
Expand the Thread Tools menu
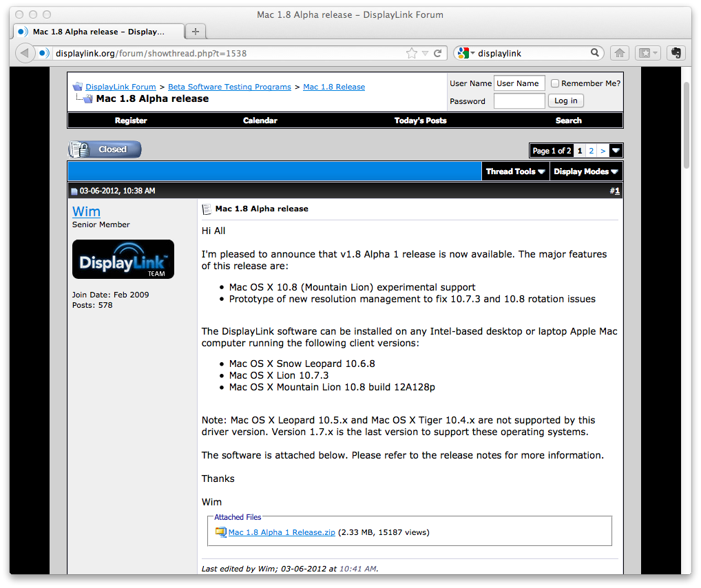click(x=516, y=171)
